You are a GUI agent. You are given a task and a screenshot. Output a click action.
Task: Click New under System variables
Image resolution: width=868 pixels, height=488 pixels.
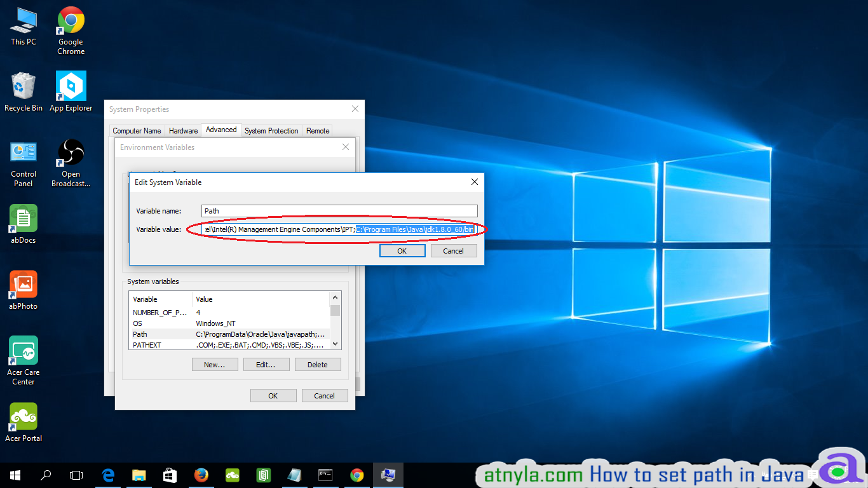[215, 364]
